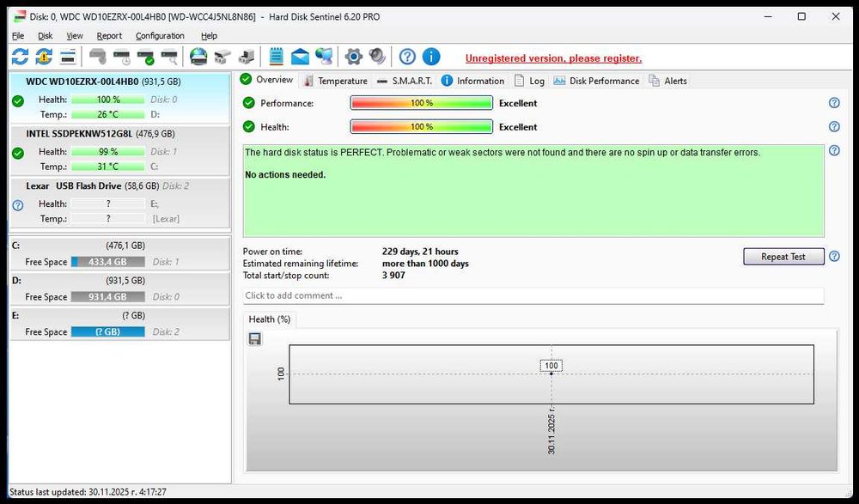Click the Performance 100 % gradient bar
Screen dimensions: 859x504
pyautogui.click(x=421, y=103)
